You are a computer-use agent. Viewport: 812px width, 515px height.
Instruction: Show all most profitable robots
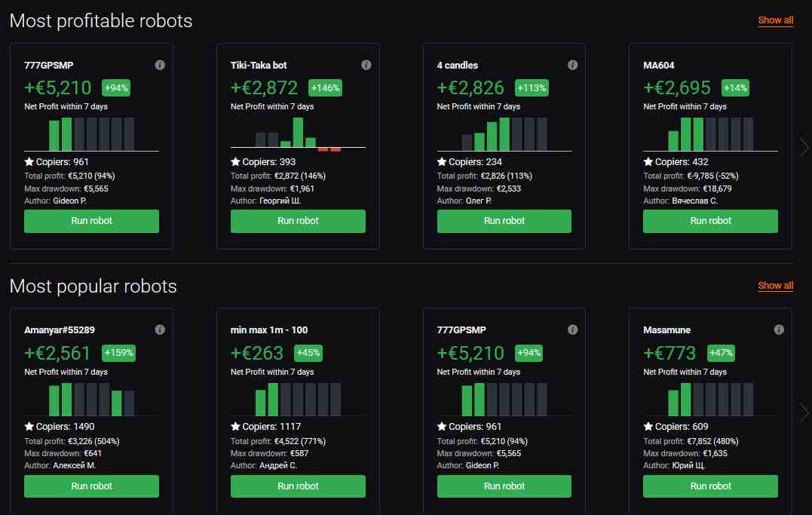click(x=775, y=20)
